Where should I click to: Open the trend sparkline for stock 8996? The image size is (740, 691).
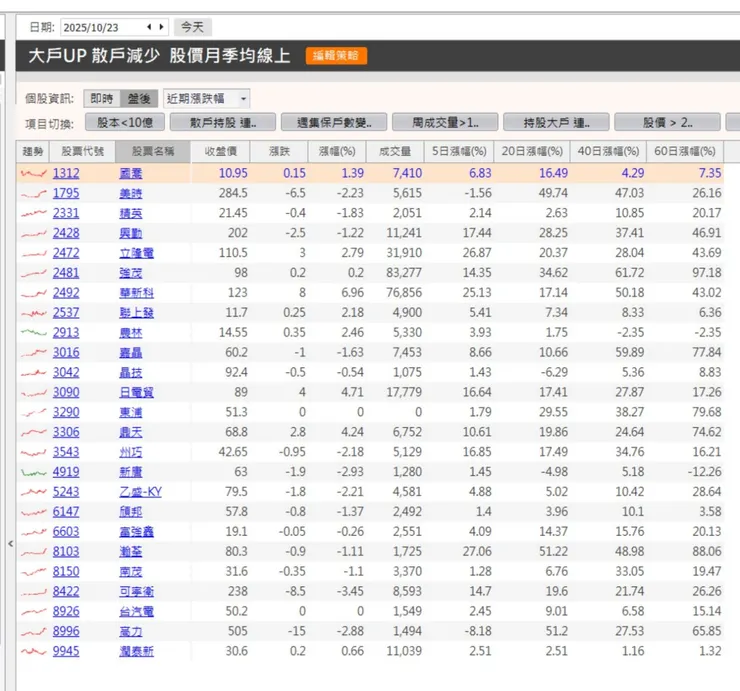point(34,632)
